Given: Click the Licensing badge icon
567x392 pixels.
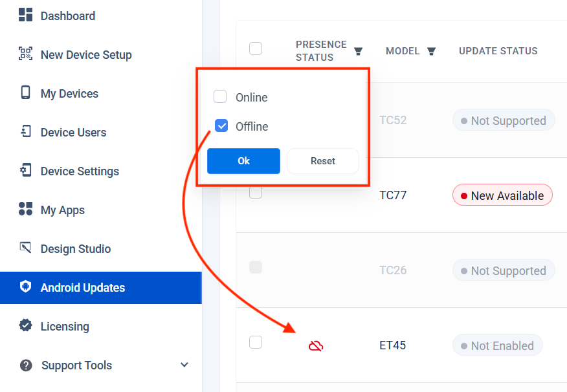Looking at the screenshot, I should point(25,326).
